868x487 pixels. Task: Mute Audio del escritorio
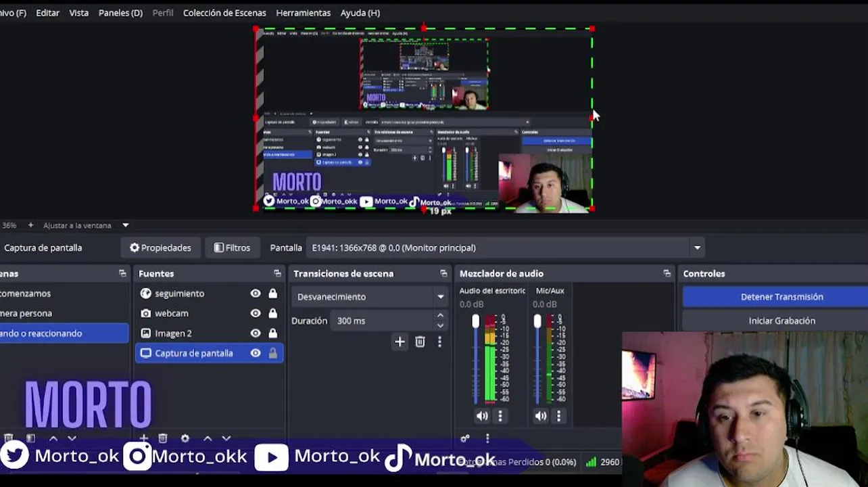[x=482, y=417]
